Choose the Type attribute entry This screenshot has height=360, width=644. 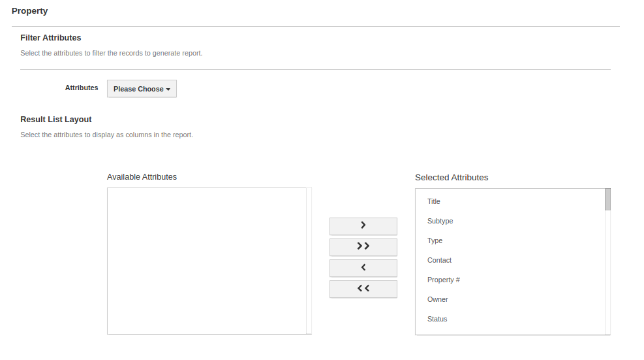tap(435, 240)
